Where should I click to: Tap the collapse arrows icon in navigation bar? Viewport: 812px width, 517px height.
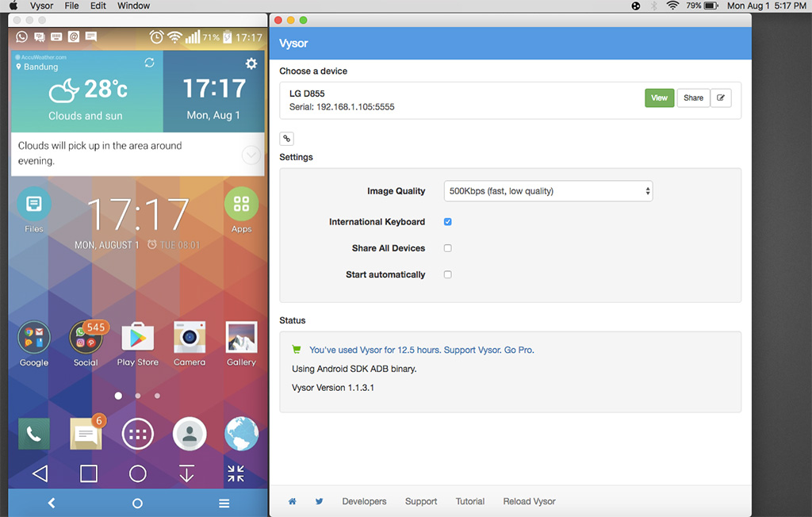pyautogui.click(x=236, y=473)
